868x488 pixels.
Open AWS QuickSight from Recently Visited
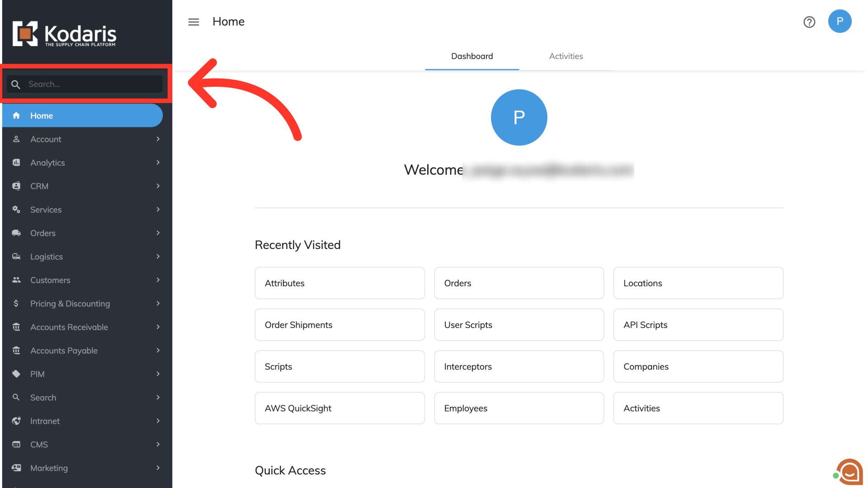coord(339,408)
